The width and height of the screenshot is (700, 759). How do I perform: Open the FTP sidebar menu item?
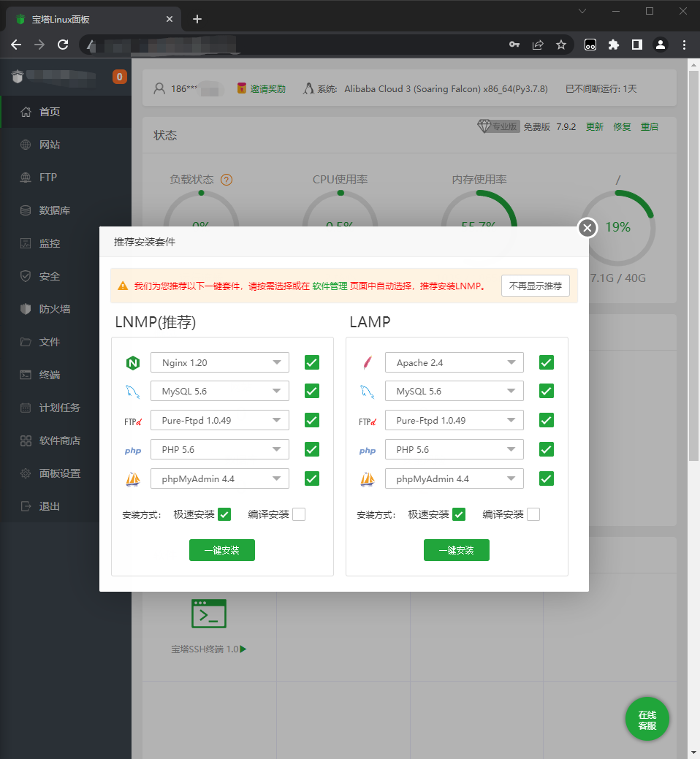66,178
